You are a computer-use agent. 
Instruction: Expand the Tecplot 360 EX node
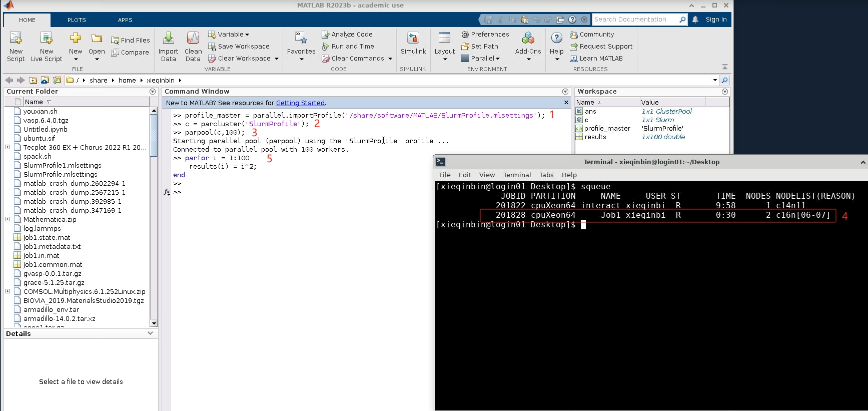pyautogui.click(x=8, y=147)
